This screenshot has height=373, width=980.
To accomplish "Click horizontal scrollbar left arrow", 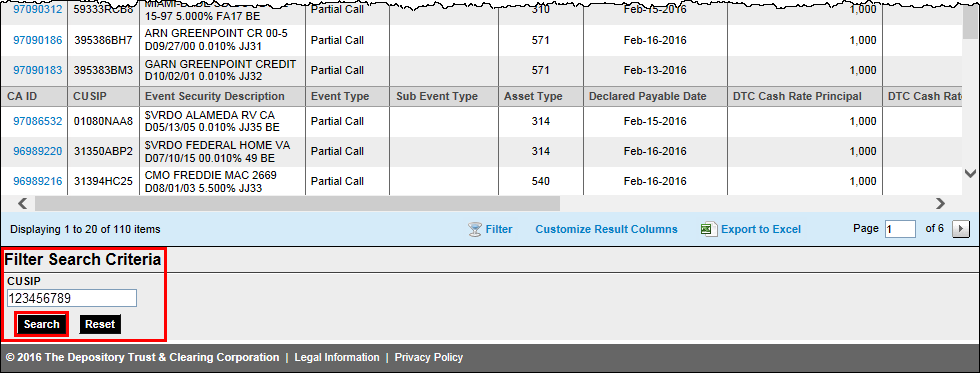I will tap(22, 203).
